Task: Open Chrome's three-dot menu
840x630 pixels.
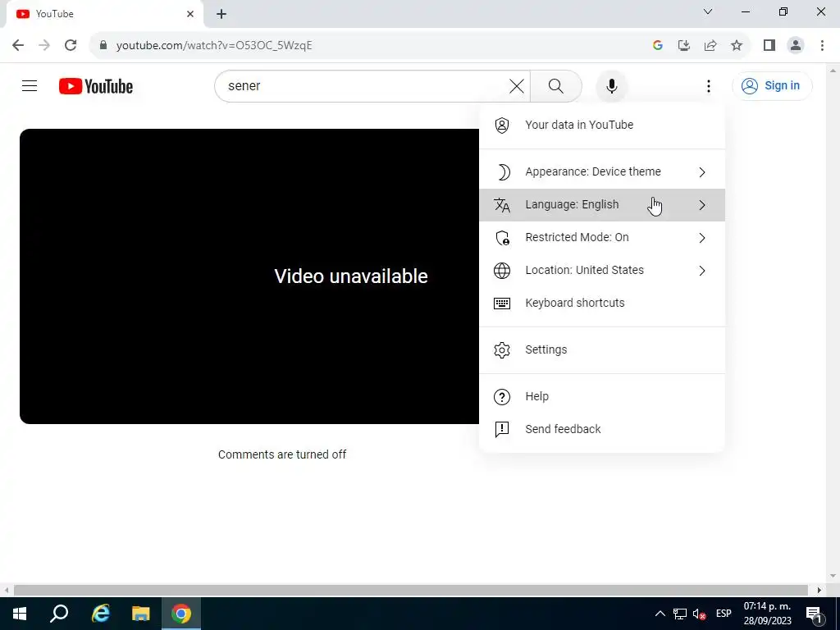Action: [x=822, y=46]
